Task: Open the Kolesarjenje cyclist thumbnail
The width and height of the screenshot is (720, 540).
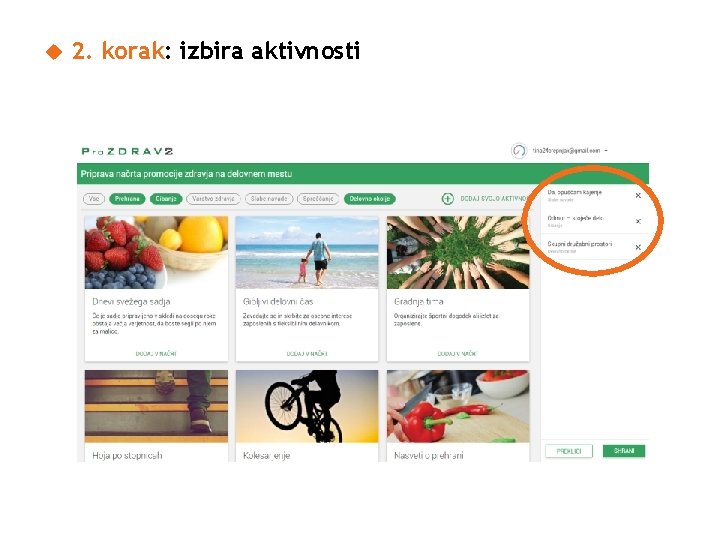Action: pyautogui.click(x=307, y=406)
